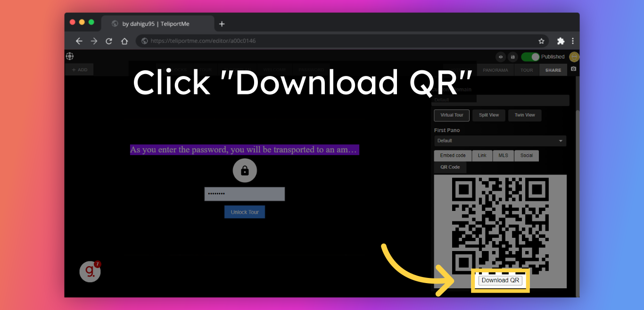Reload the page with the refresh icon
This screenshot has width=644, height=310.
(x=109, y=41)
